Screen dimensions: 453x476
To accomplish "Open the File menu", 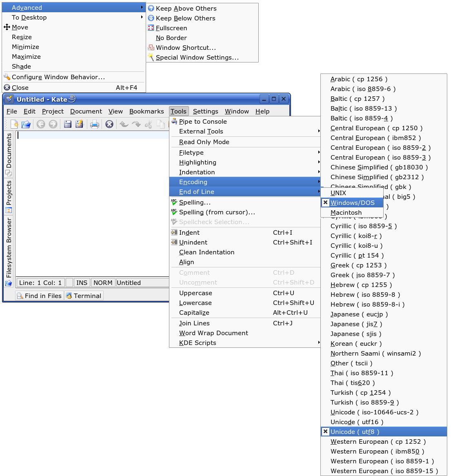I will click(x=12, y=111).
